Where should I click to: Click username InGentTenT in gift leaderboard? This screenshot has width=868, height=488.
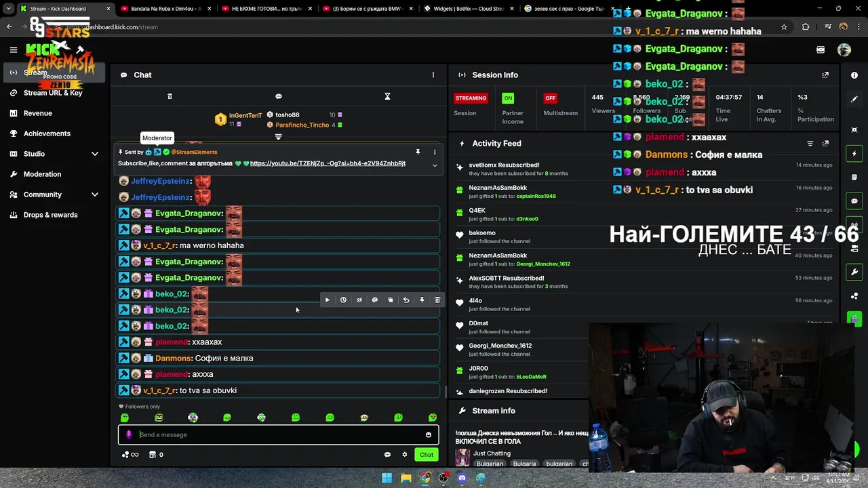click(245, 115)
